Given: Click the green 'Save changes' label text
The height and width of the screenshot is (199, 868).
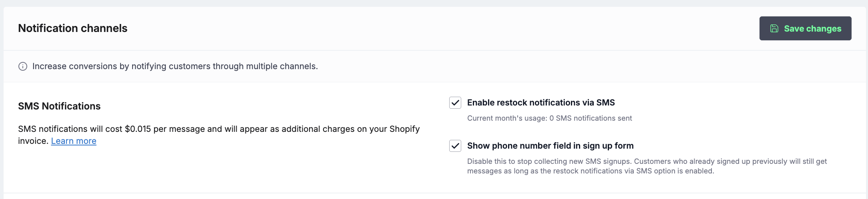Looking at the screenshot, I should 812,29.
